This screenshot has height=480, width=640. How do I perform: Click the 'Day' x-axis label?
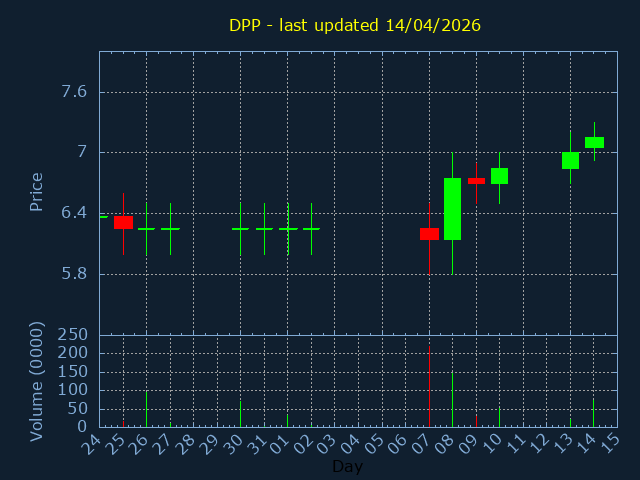tap(347, 467)
